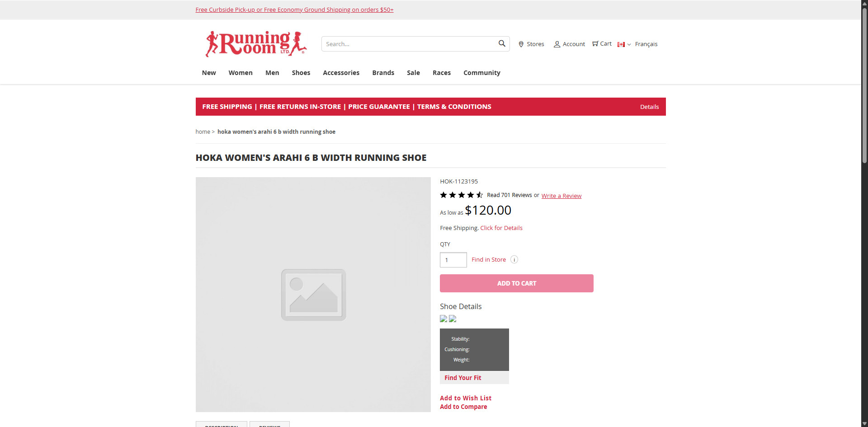The height and width of the screenshot is (427, 868).
Task: Open the Brands menu
Action: 383,73
